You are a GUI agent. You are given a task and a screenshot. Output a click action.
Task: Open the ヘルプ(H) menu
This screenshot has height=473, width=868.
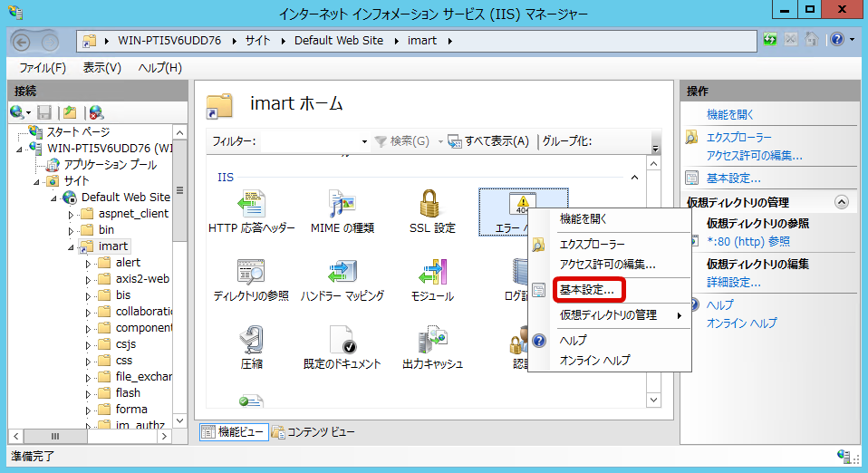159,68
